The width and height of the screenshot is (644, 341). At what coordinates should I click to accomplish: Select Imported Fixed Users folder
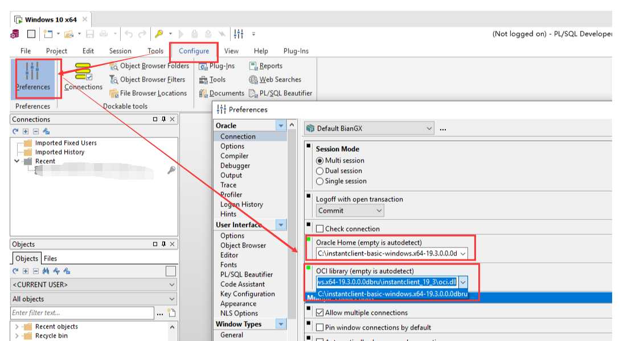65,143
